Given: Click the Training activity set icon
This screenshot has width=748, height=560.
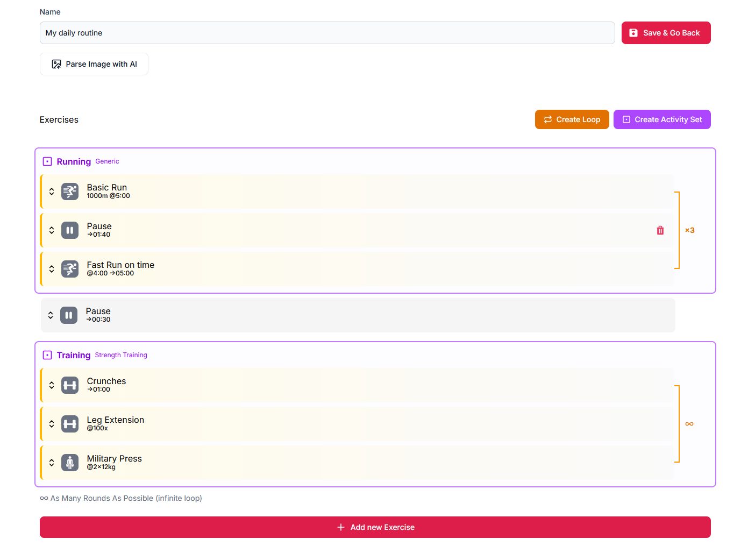Looking at the screenshot, I should pyautogui.click(x=47, y=355).
